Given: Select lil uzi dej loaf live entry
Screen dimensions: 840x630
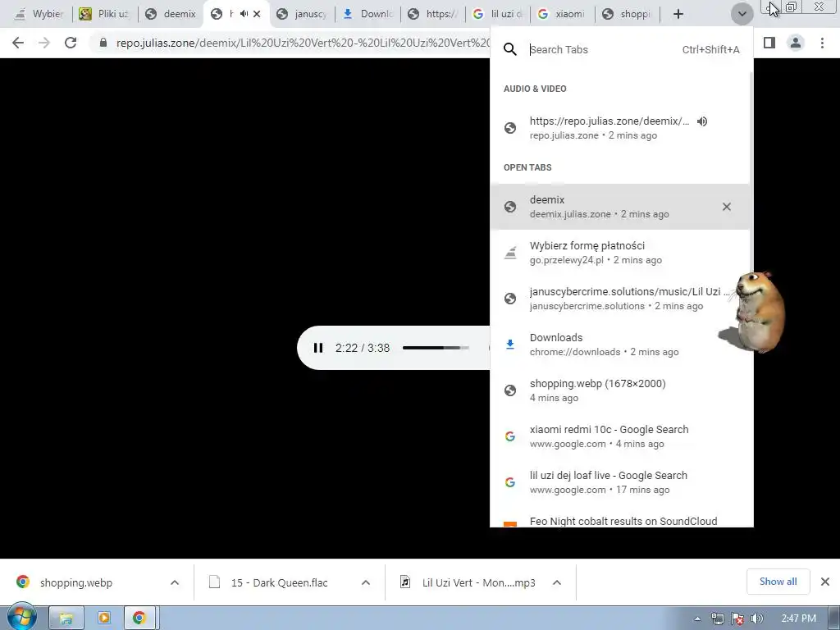Looking at the screenshot, I should pyautogui.click(x=620, y=482).
